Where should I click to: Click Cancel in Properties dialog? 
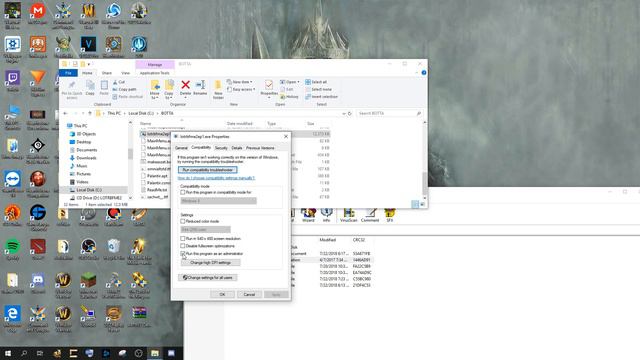249,294
